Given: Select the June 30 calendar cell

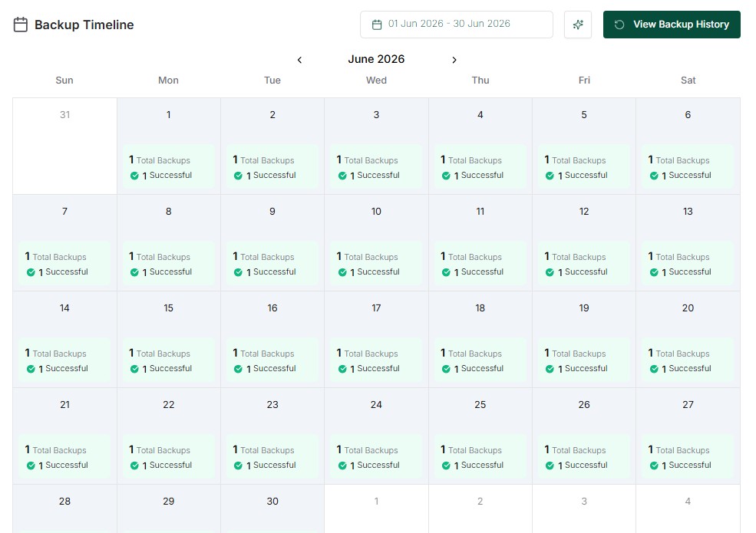Looking at the screenshot, I should point(272,509).
